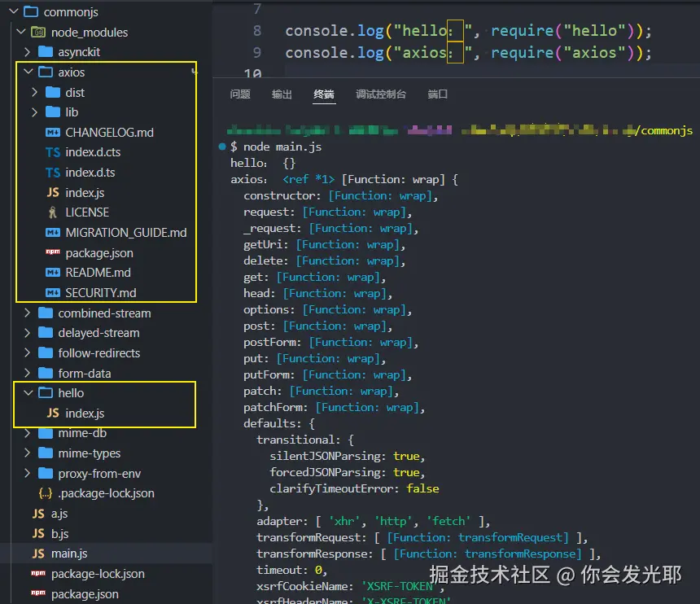The image size is (700, 604).
Task: Select the 终端 panel tab
Action: pos(324,94)
